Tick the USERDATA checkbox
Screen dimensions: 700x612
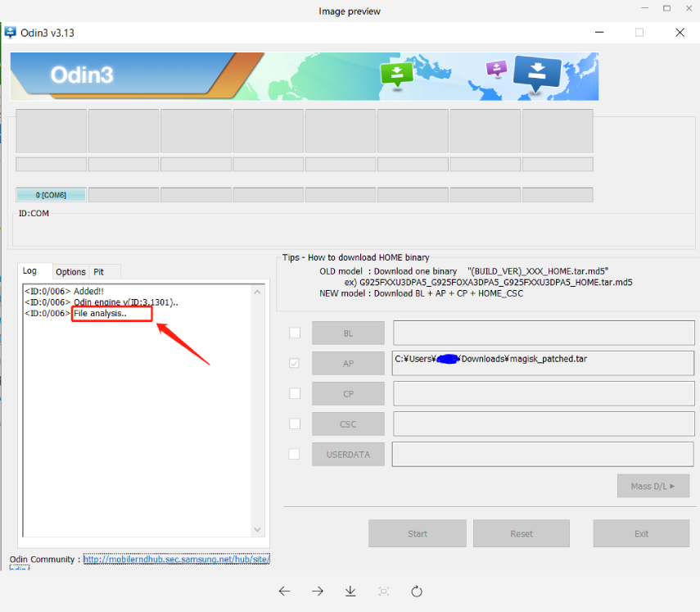294,455
